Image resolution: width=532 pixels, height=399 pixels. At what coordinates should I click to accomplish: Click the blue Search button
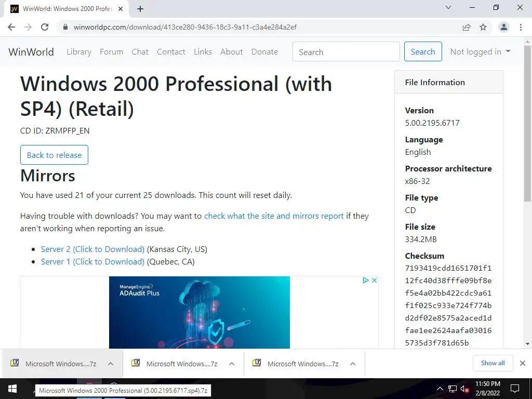[x=423, y=51]
